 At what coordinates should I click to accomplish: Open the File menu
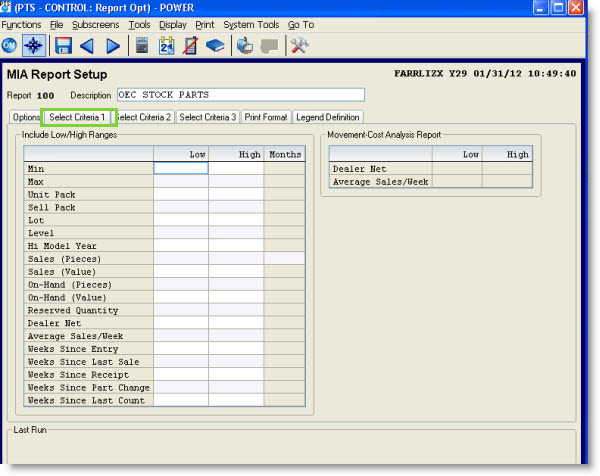click(57, 25)
